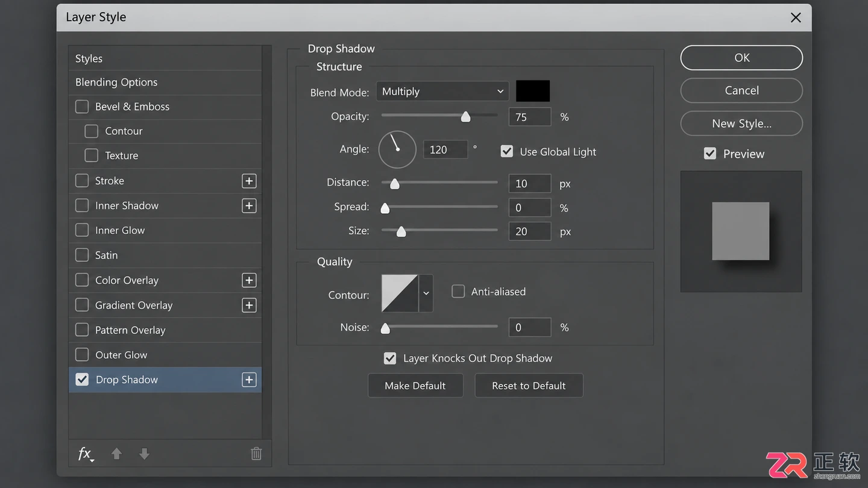Toggle the Stroke effect checkbox
Viewport: 868px width, 488px height.
pyautogui.click(x=82, y=181)
